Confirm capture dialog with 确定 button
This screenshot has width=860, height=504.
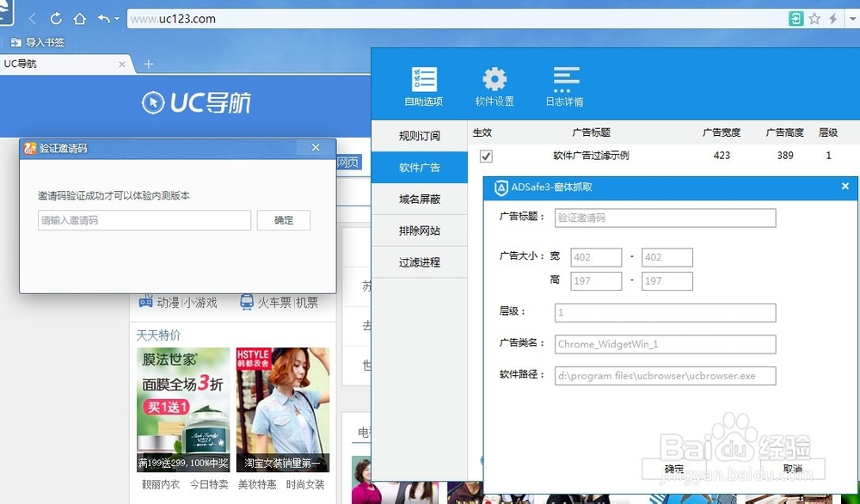[x=674, y=469]
